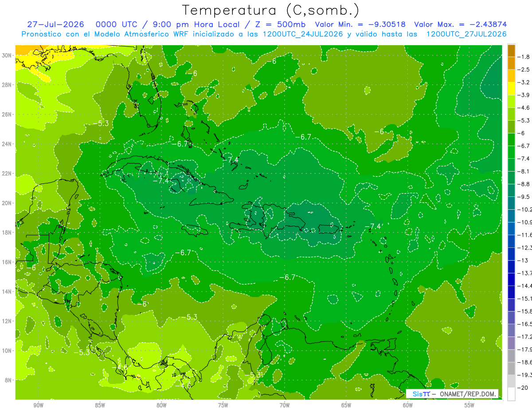Image resolution: width=532 pixels, height=411 pixels.
Task: Select the date '27-Jul-2026' in the header
Action: (x=55, y=24)
